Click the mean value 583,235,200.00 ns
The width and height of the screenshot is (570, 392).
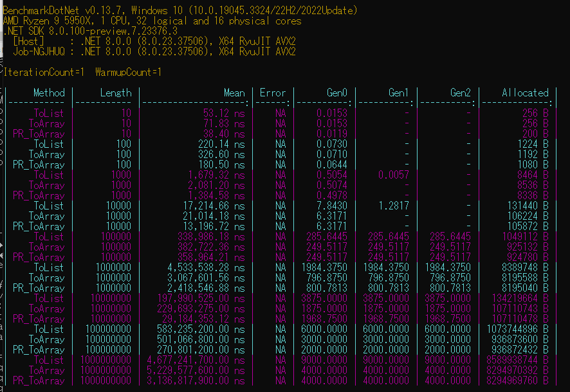click(x=201, y=330)
